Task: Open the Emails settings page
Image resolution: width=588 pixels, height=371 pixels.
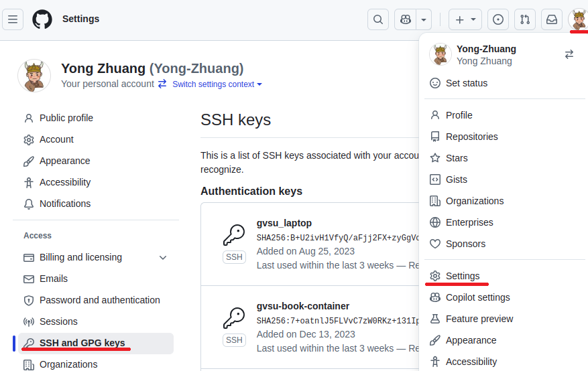Action: tap(54, 279)
